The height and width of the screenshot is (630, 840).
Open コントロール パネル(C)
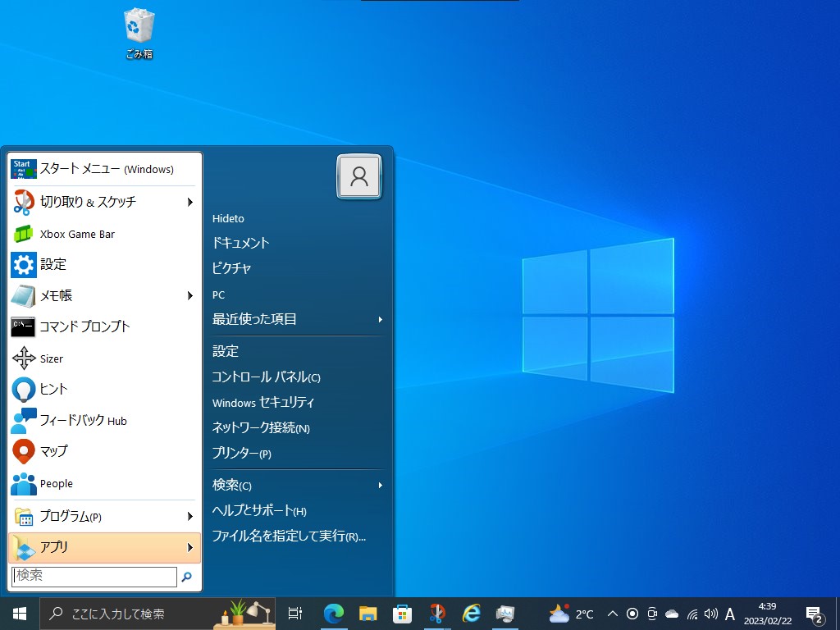click(267, 377)
